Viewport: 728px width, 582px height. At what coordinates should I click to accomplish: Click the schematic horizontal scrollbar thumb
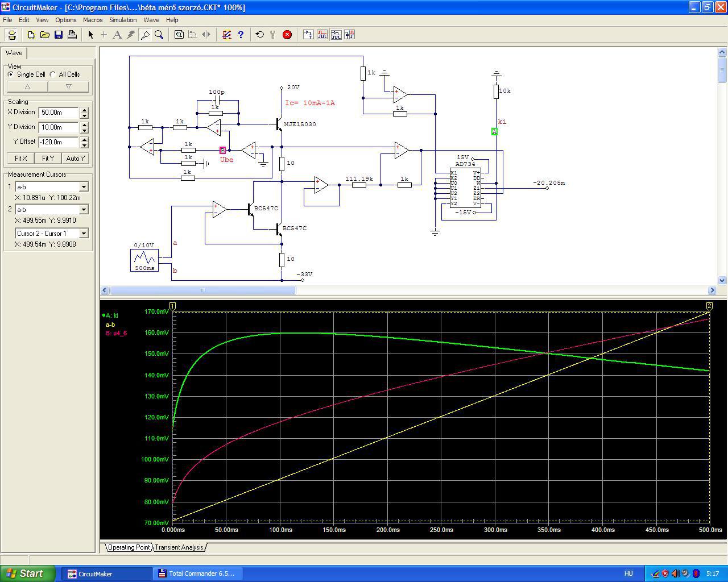[202, 290]
